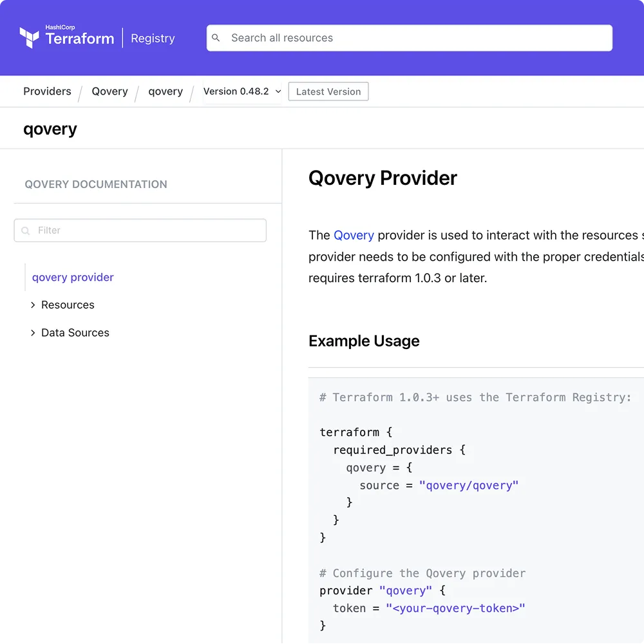
Task: Click the "<your-qovery-token>" string in code
Action: pyautogui.click(x=455, y=609)
